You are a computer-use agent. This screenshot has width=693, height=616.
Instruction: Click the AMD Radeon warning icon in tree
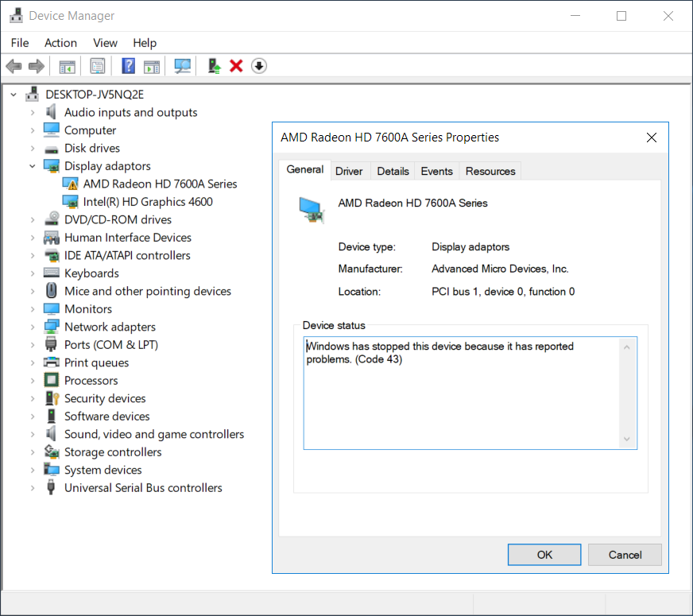point(70,184)
